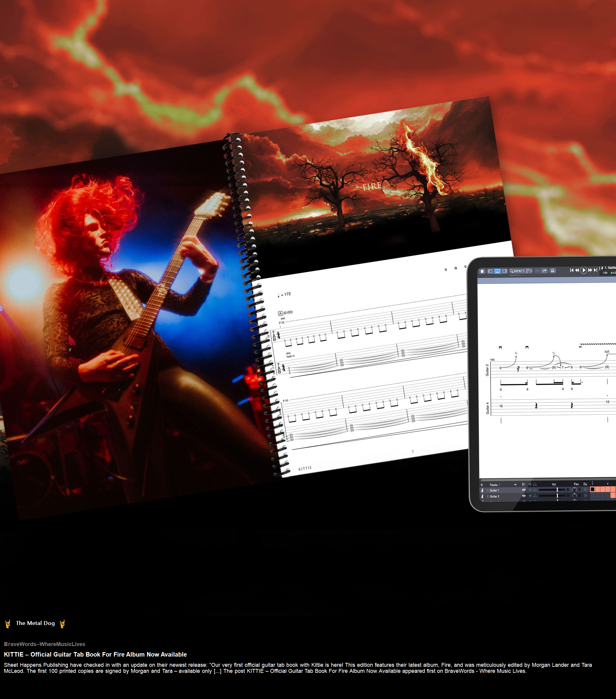This screenshot has height=699, width=616.
Task: Click the Guitar 1 instrument icon
Action: pyautogui.click(x=482, y=490)
